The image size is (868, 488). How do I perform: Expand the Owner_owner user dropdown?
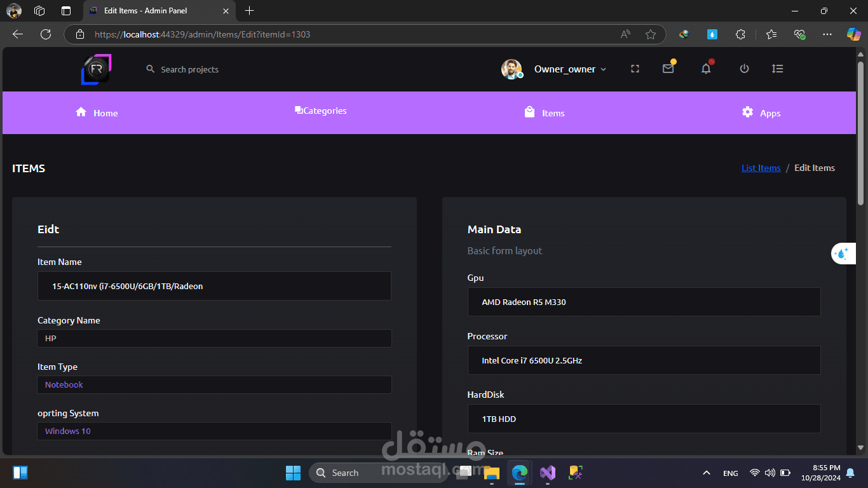tap(571, 69)
